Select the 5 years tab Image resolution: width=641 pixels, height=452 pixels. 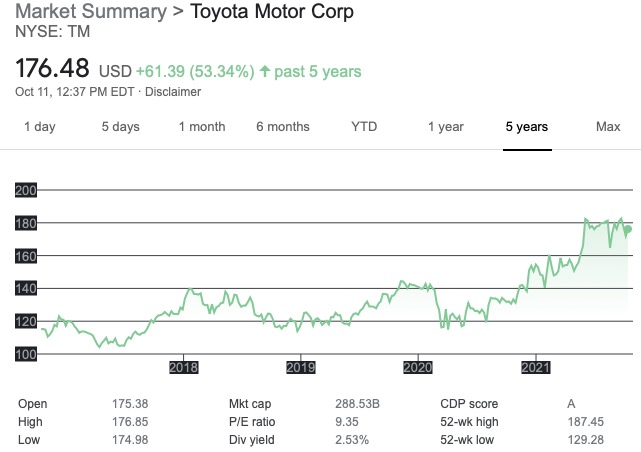(526, 127)
